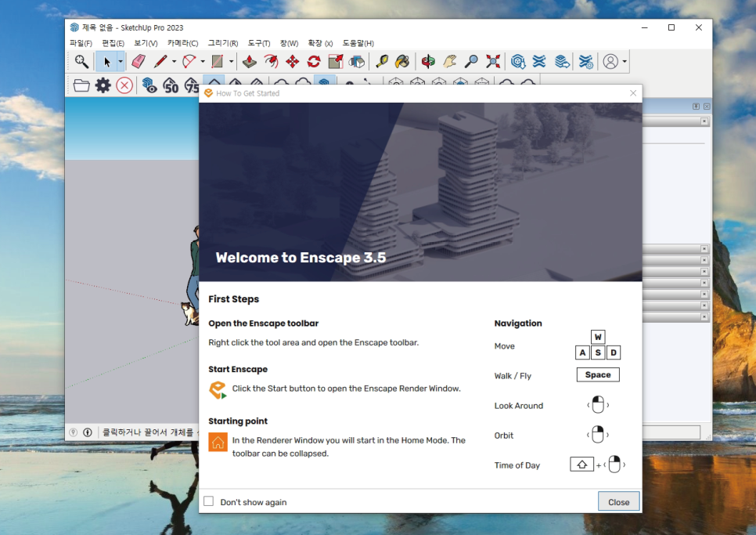Click the open folder icon in second toolbar
This screenshot has width=756, height=535.
tap(81, 85)
